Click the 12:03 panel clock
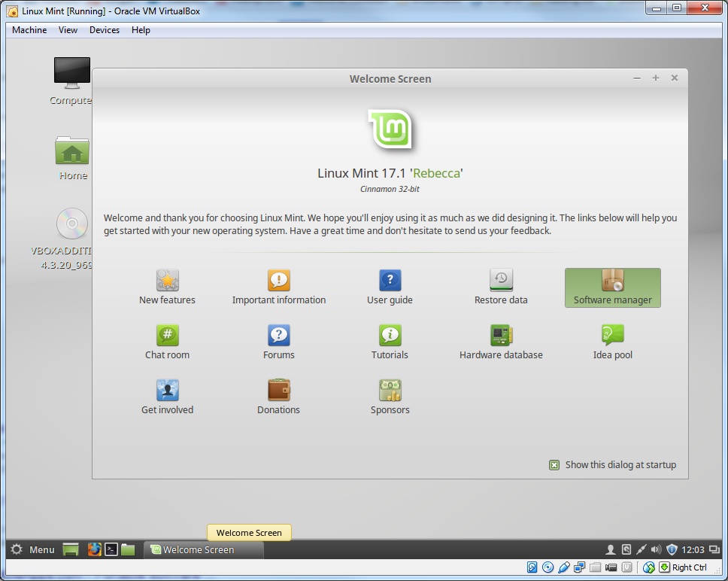The image size is (728, 581). point(693,550)
